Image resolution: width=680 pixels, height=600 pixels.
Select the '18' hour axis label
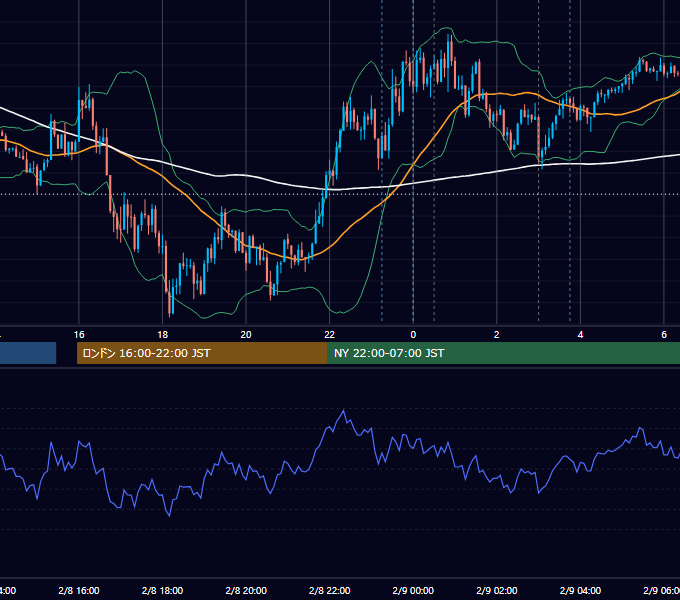tap(163, 335)
